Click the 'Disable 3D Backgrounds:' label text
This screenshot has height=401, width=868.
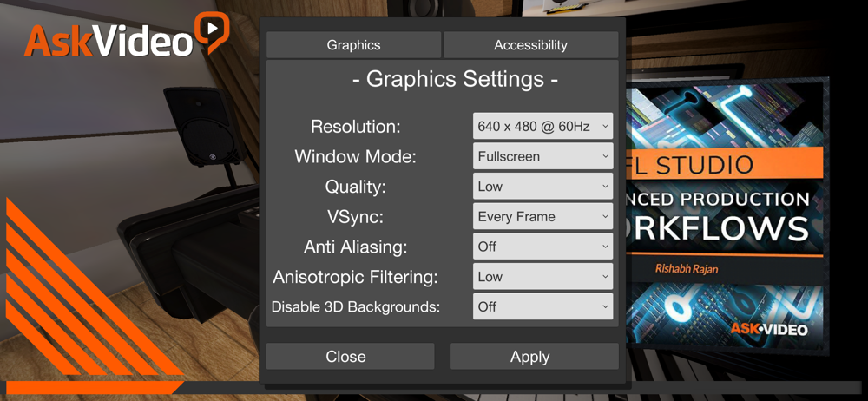click(x=355, y=307)
